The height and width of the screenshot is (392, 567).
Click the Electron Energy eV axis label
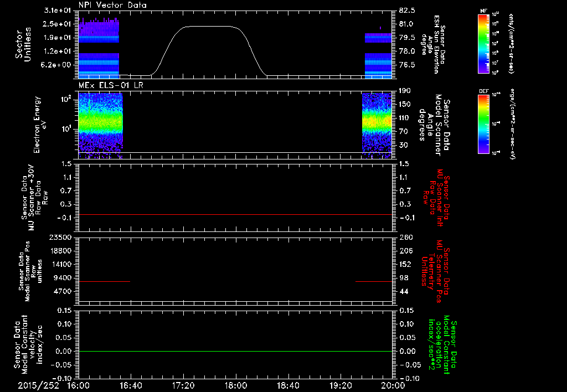pos(40,125)
